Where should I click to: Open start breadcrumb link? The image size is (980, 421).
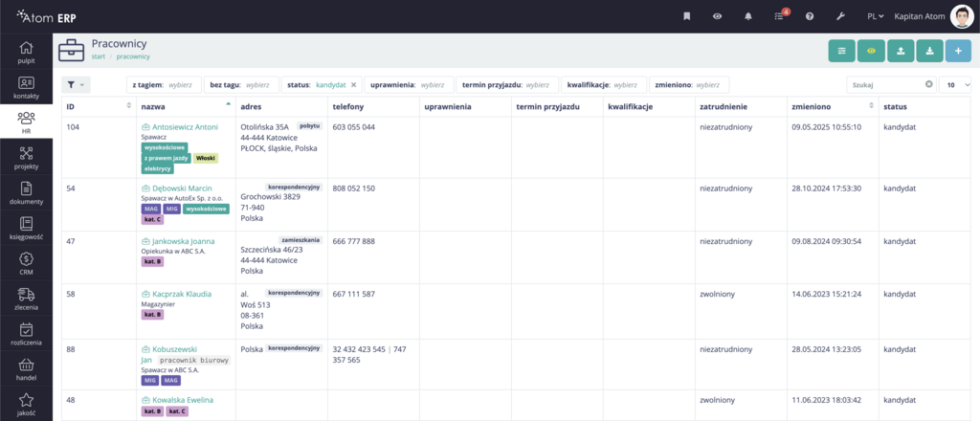[99, 56]
